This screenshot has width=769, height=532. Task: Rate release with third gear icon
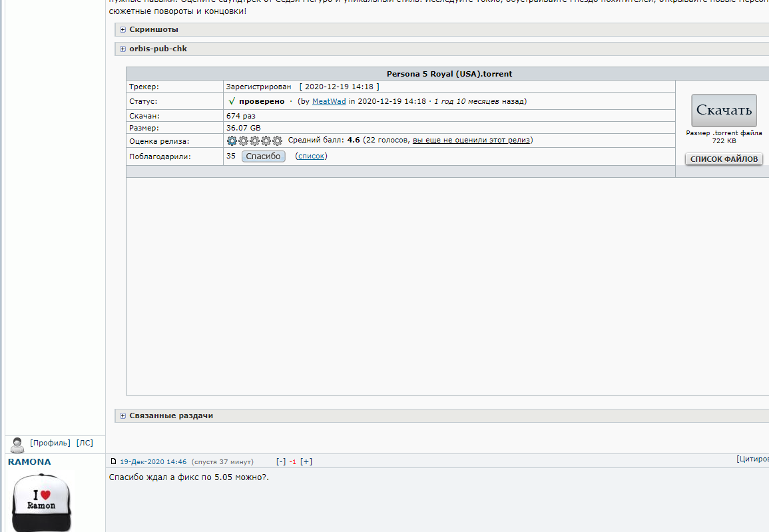[254, 140]
